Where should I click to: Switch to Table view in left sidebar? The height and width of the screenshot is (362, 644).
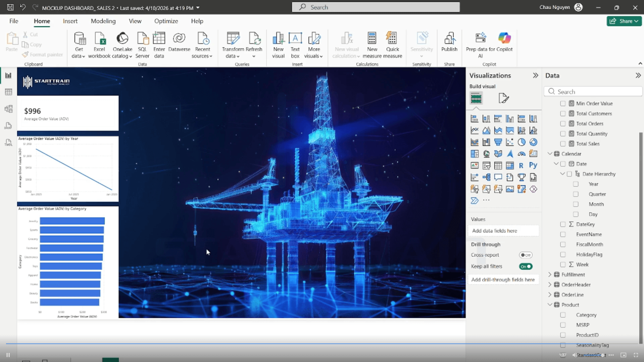click(x=8, y=92)
